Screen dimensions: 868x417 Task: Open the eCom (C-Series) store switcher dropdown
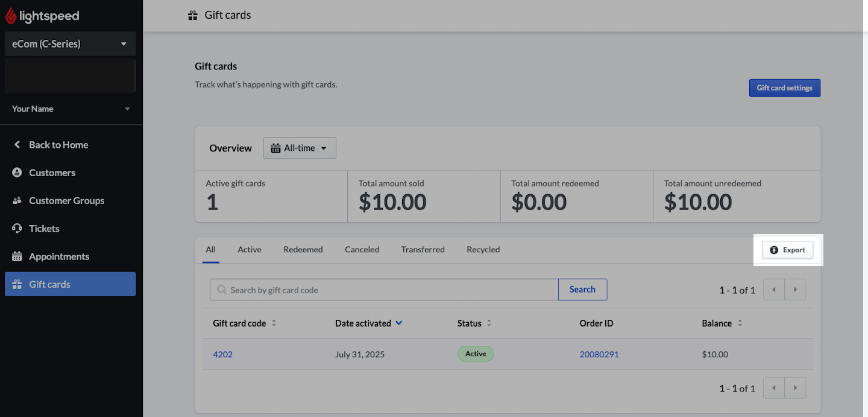(x=70, y=43)
